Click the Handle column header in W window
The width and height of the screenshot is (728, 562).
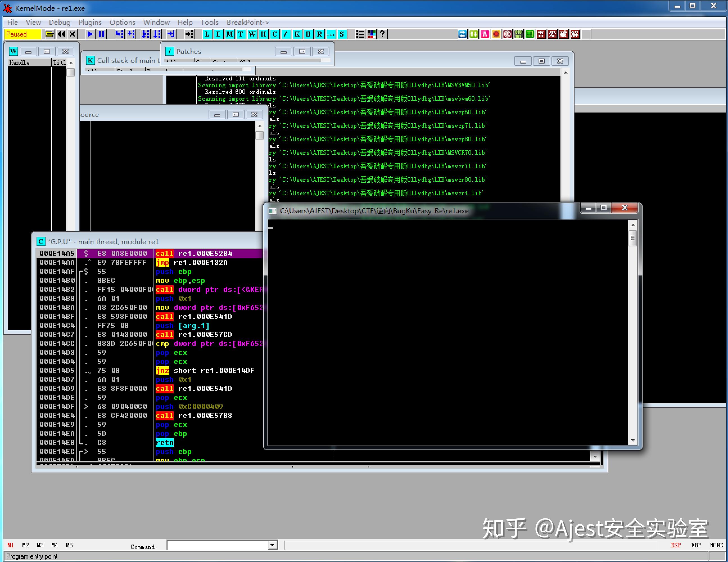(29, 62)
